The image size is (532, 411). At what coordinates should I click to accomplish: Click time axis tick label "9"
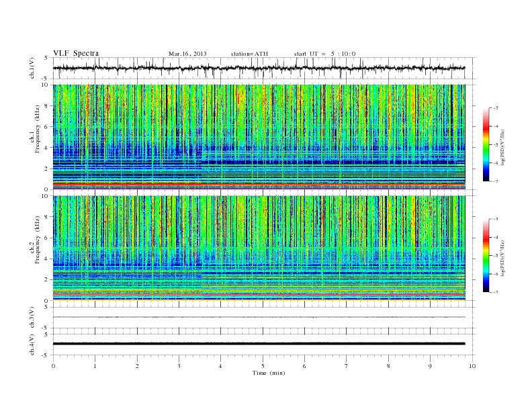[430, 366]
